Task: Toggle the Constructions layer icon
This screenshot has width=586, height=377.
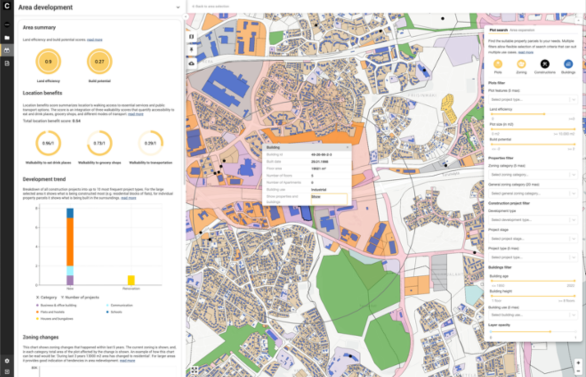Action: click(x=545, y=64)
